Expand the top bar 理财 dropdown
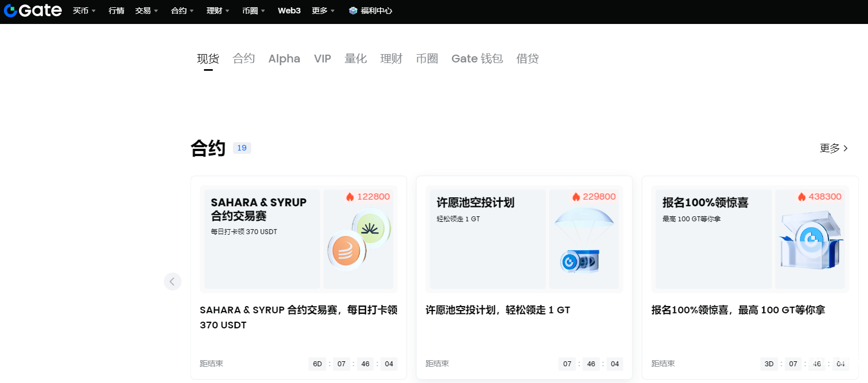 coord(218,11)
